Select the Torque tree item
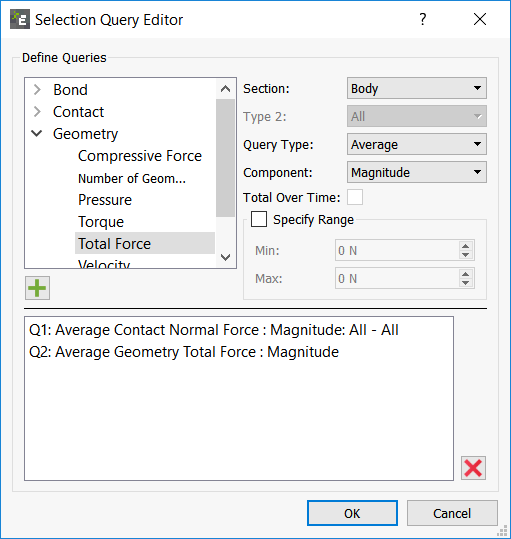Screen dimensions: 511x539 (101, 222)
